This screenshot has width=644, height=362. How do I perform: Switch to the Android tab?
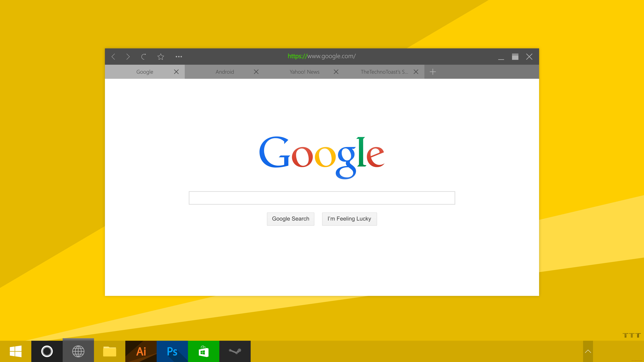coord(224,72)
